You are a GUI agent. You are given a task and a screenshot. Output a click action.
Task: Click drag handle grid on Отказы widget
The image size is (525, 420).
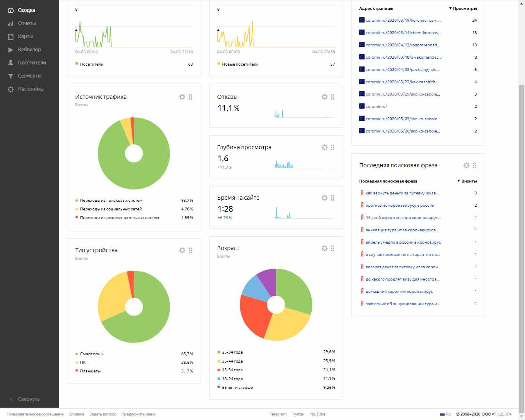tap(333, 97)
